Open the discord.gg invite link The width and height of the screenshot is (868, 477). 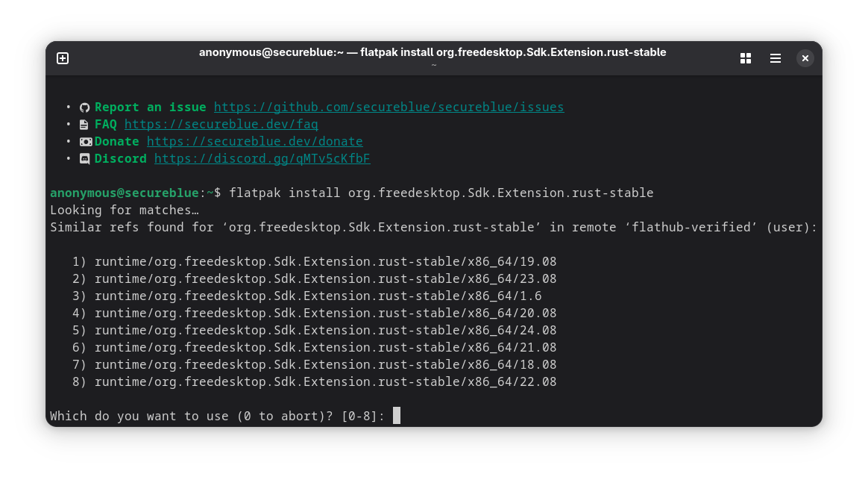[x=262, y=158]
